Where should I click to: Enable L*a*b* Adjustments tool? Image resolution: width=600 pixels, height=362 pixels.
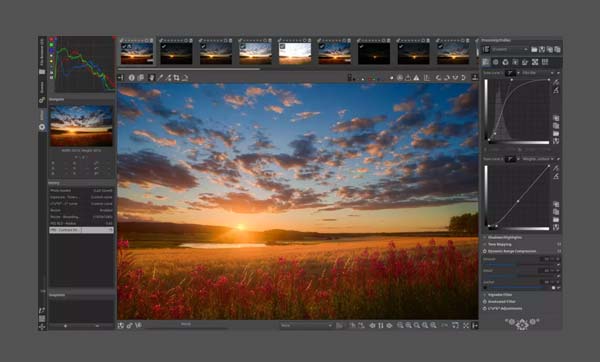point(485,308)
